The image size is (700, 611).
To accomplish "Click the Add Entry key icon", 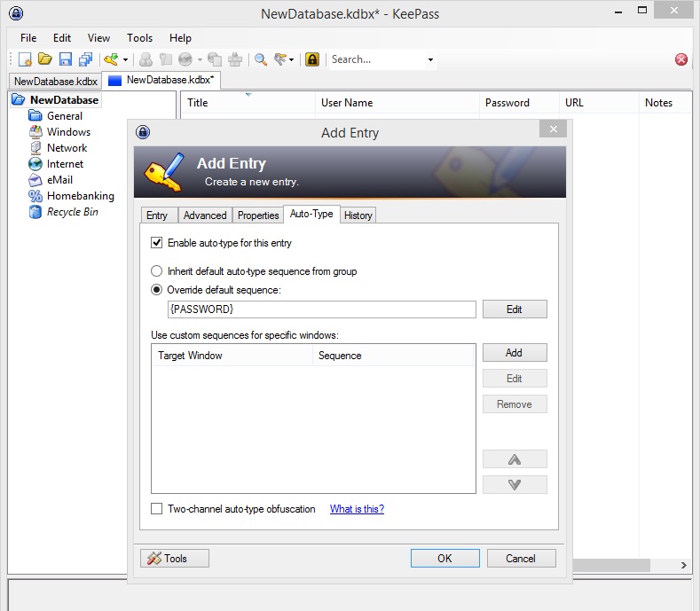I will (111, 59).
